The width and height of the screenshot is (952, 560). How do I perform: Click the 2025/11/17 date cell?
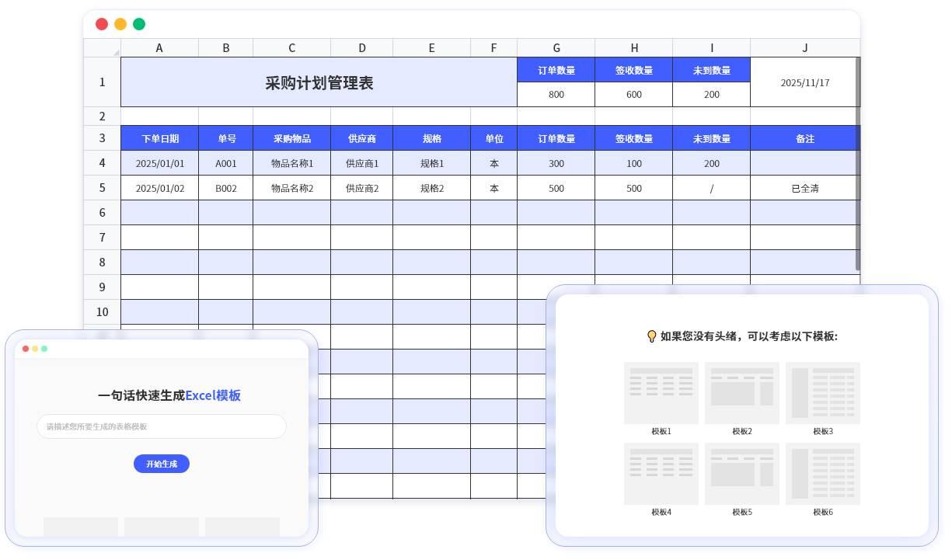[804, 82]
